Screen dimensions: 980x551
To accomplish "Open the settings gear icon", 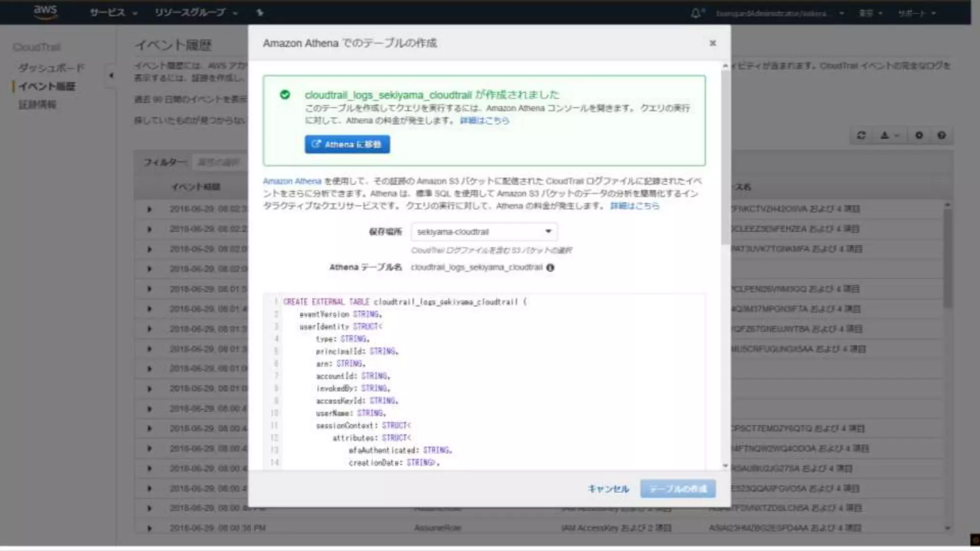I will [919, 135].
